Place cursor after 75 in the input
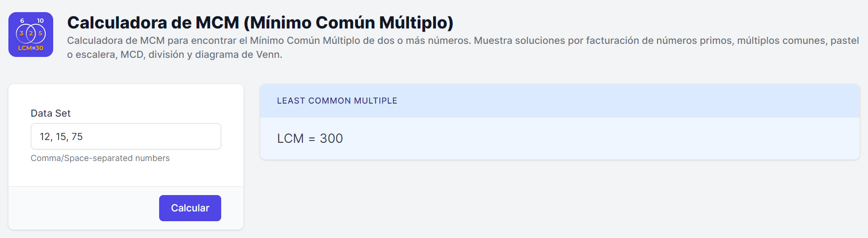Image resolution: width=868 pixels, height=238 pixels. tap(84, 137)
